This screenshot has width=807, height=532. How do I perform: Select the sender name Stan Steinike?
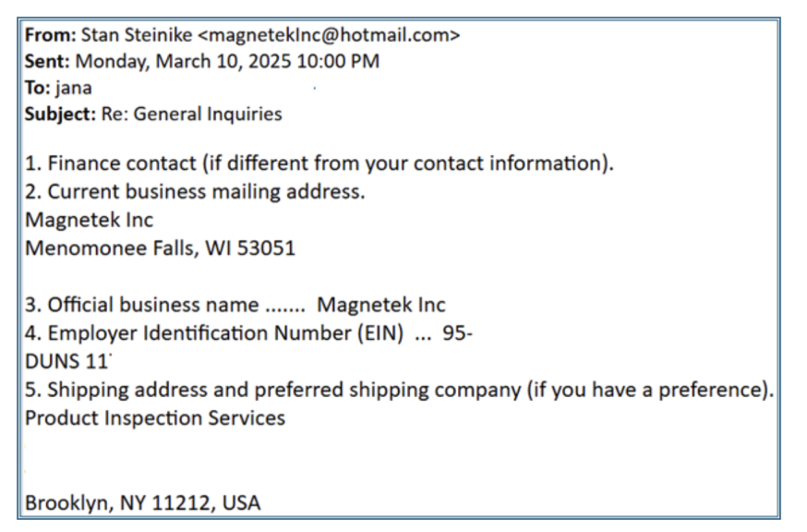(137, 35)
